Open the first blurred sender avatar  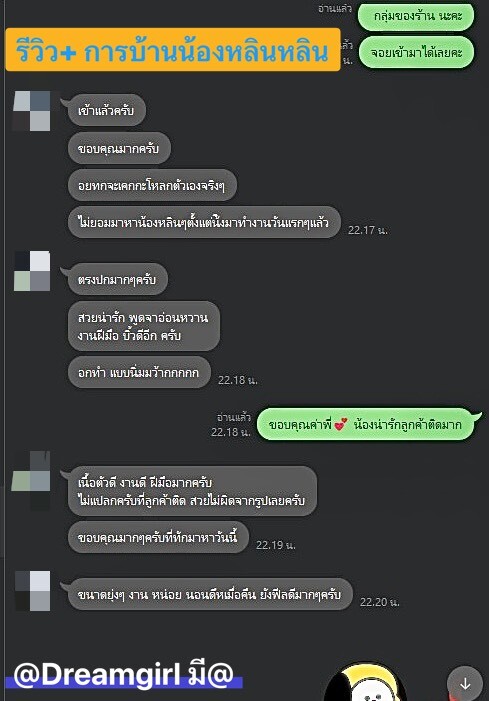point(32,111)
